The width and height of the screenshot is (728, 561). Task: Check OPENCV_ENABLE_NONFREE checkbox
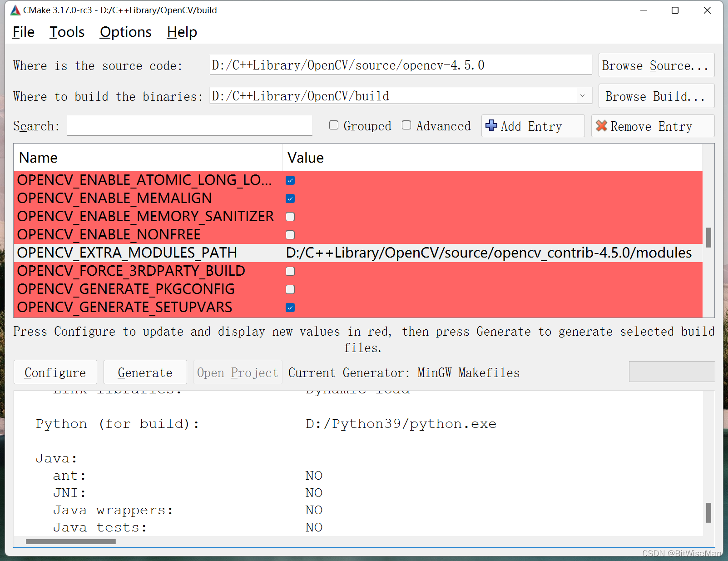[x=290, y=235]
